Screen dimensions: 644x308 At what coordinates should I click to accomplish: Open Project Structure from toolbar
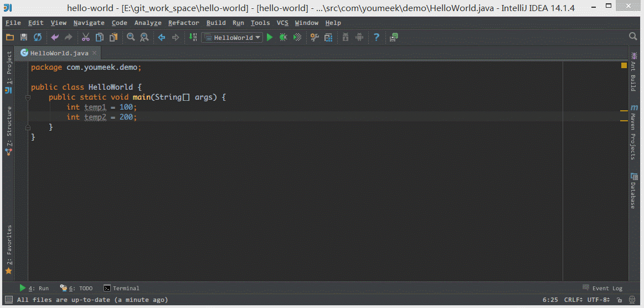328,37
